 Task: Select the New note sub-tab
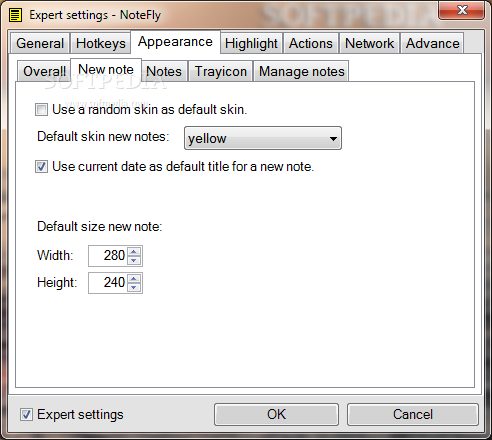click(x=106, y=70)
